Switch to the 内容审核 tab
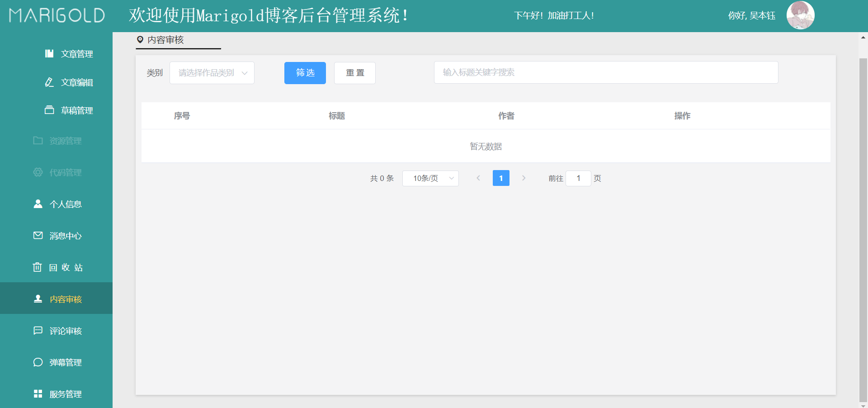The image size is (868, 408). [x=165, y=40]
